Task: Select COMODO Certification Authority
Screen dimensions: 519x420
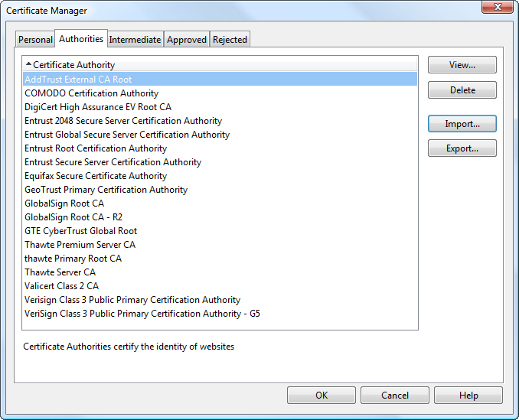Action: 220,93
